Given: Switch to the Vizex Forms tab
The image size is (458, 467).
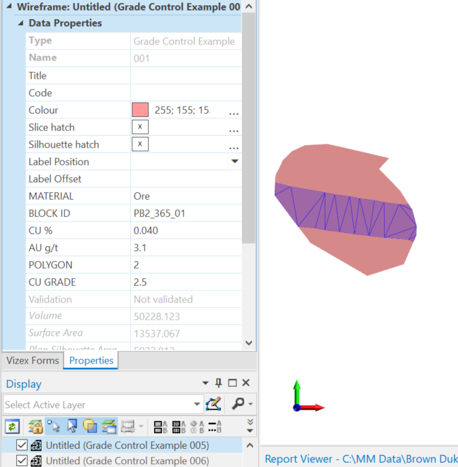Looking at the screenshot, I should (32, 360).
